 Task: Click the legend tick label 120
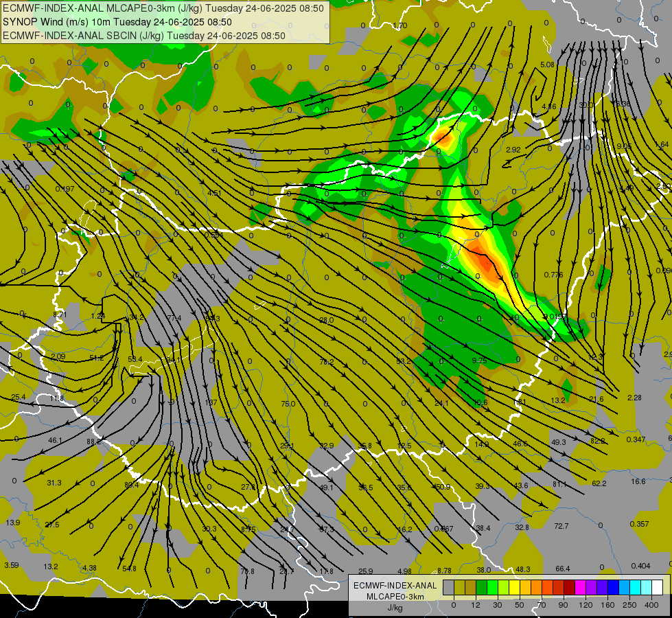coord(586,605)
